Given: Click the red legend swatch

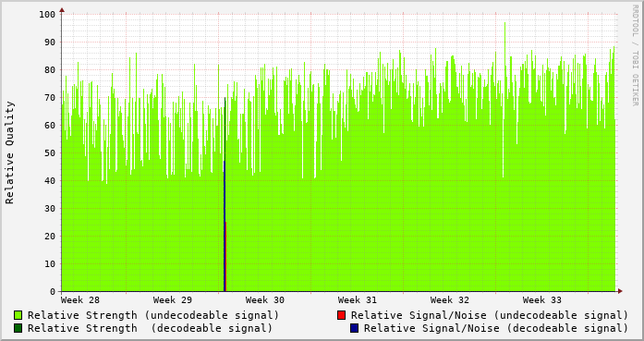Looking at the screenshot, I should pos(341,315).
